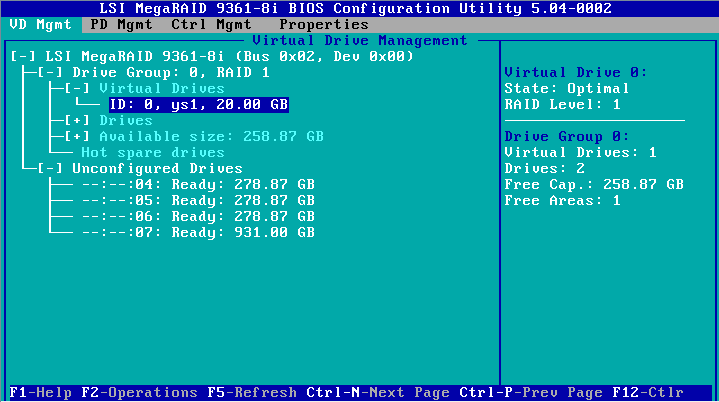
Task: Collapse the LSI MegaRAID 9361-8i controller node
Action: pos(23,56)
